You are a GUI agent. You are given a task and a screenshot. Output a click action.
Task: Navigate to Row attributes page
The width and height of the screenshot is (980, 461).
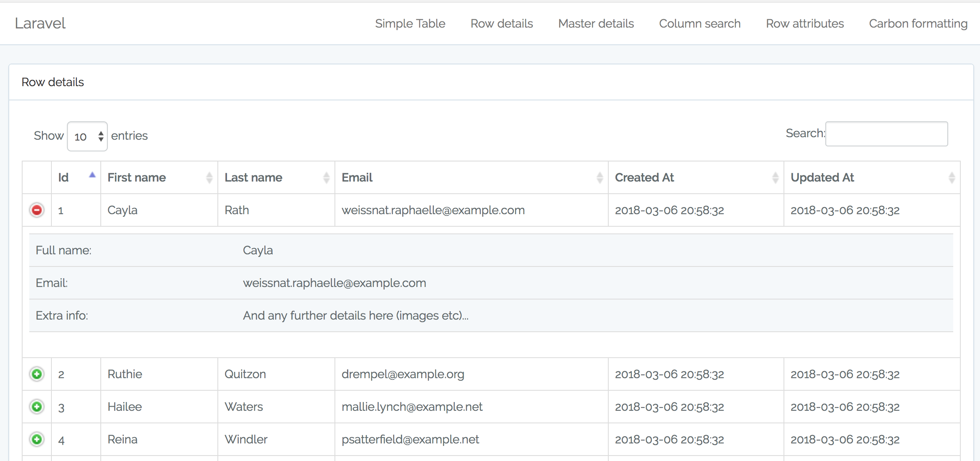pyautogui.click(x=804, y=23)
